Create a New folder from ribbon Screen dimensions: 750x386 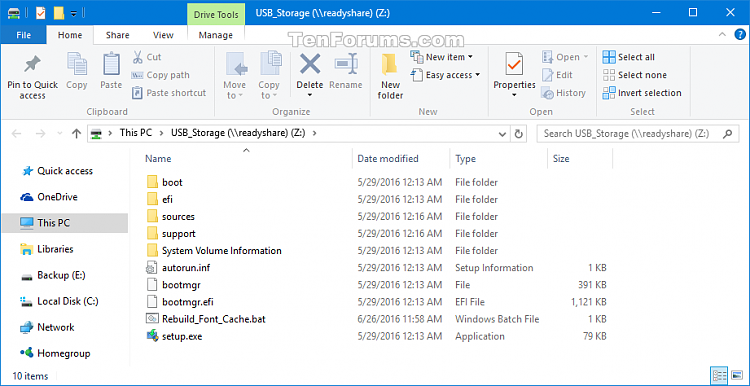coord(391,77)
